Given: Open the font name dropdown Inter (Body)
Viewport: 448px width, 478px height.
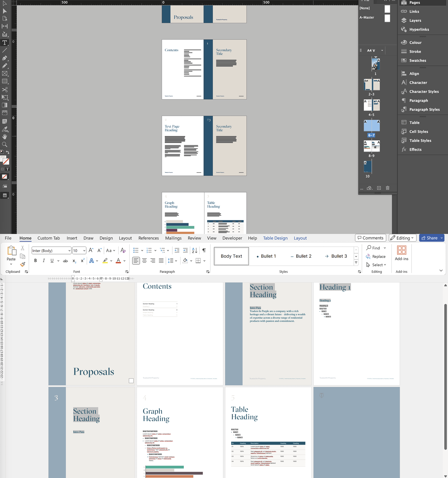Looking at the screenshot, I should (69, 251).
